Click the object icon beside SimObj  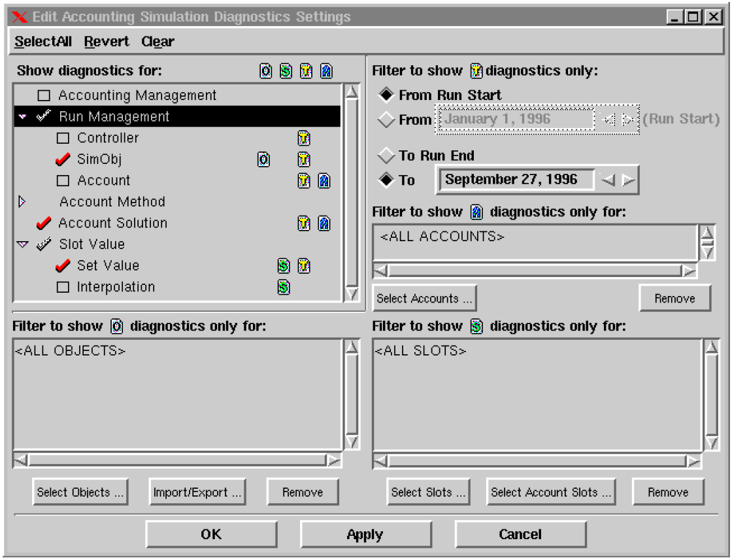tap(264, 159)
